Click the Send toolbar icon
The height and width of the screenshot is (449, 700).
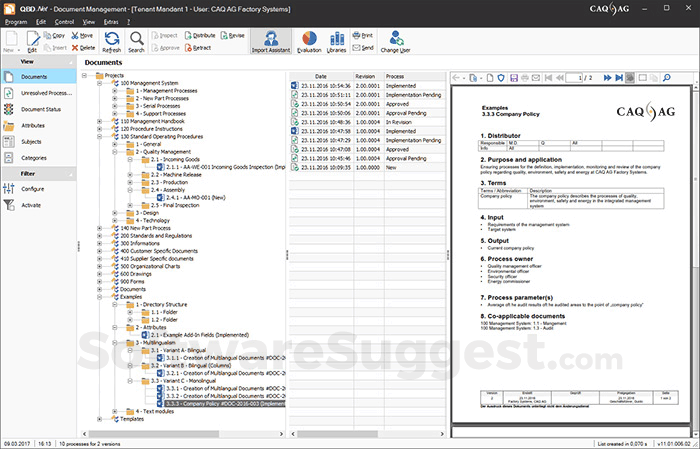point(362,48)
